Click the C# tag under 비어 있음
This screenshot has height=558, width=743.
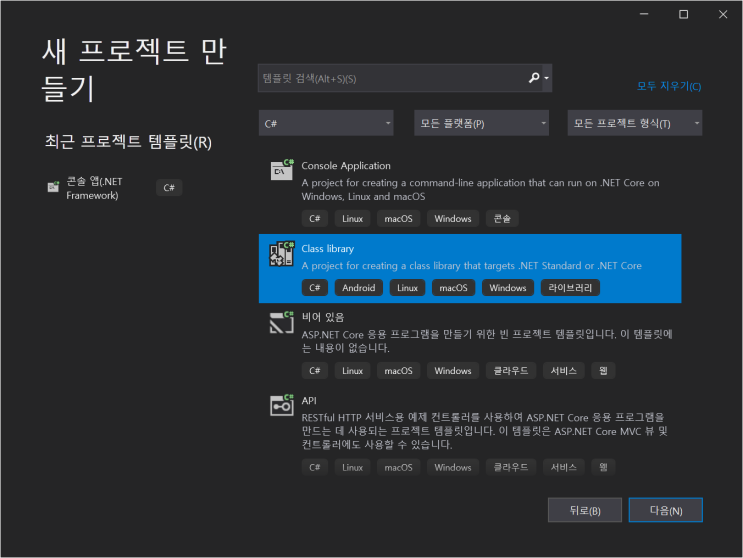(315, 370)
